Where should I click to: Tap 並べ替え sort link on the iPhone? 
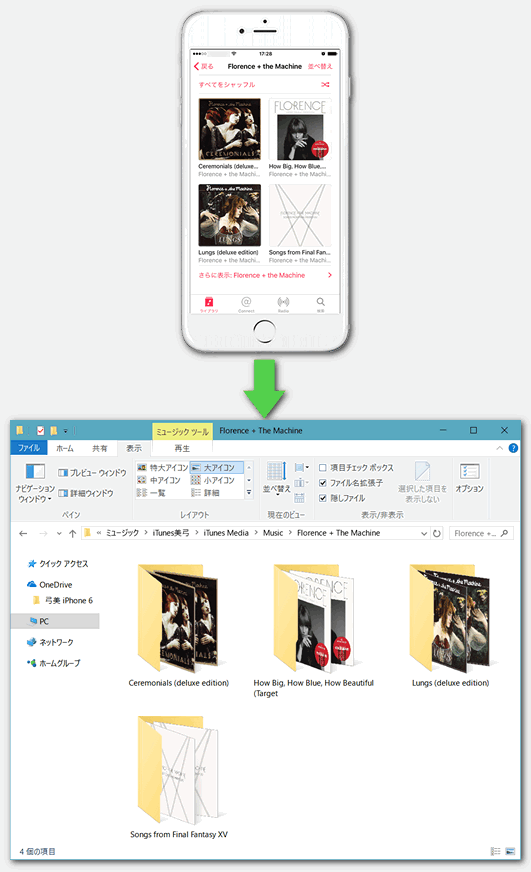tap(320, 66)
